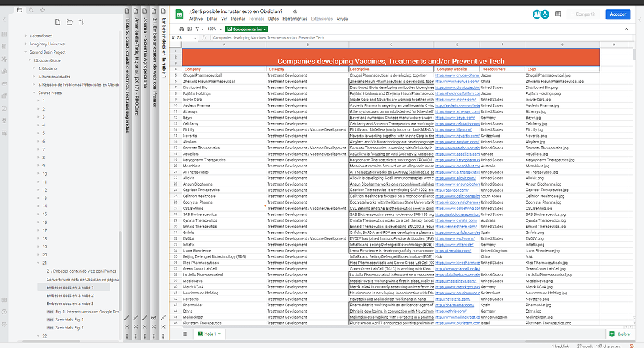The width and height of the screenshot is (644, 348).
Task: Open more options for Embeber docs en la nube 1 pane
Action: pyautogui.click(x=163, y=336)
